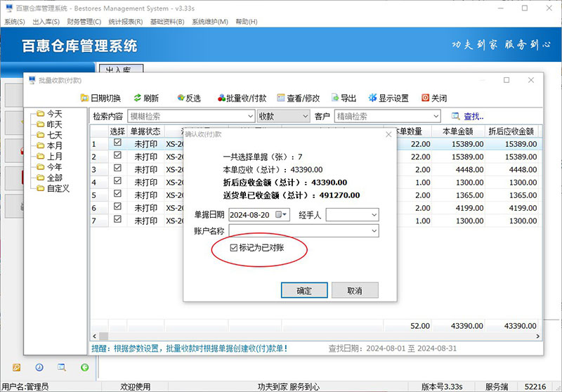
Task: Click the 日期切换 toolbar icon
Action: click(84, 98)
